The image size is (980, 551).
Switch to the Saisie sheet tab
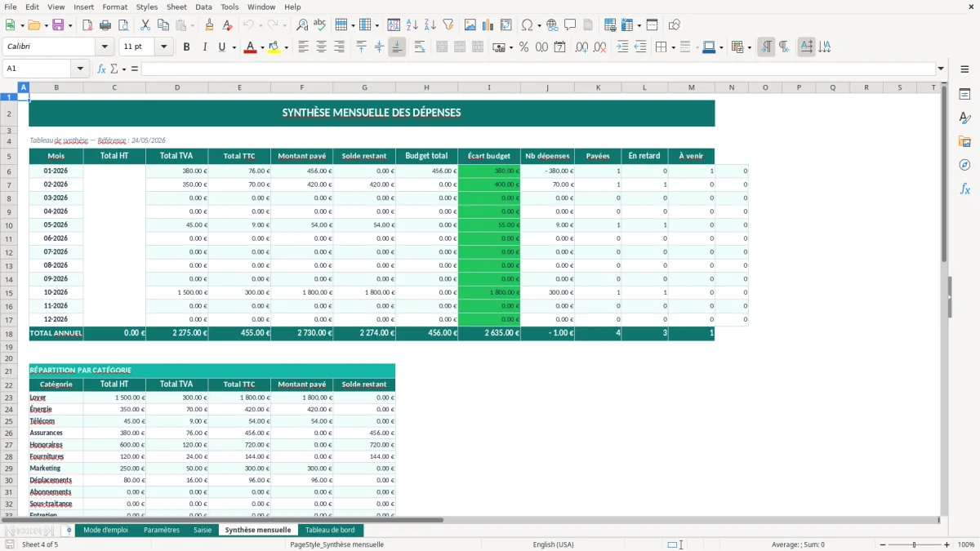[203, 530]
